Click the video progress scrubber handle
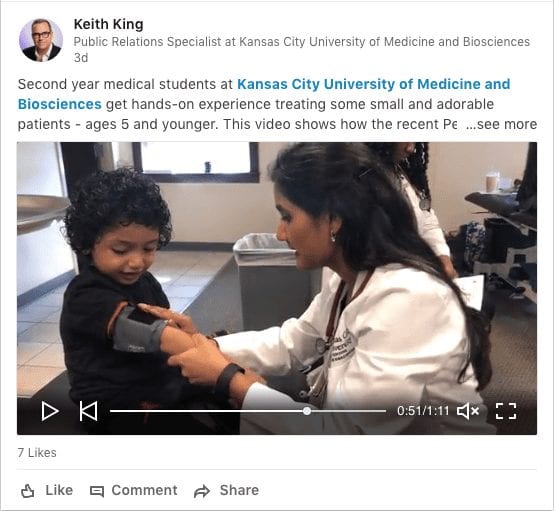554x511 pixels. tap(307, 411)
